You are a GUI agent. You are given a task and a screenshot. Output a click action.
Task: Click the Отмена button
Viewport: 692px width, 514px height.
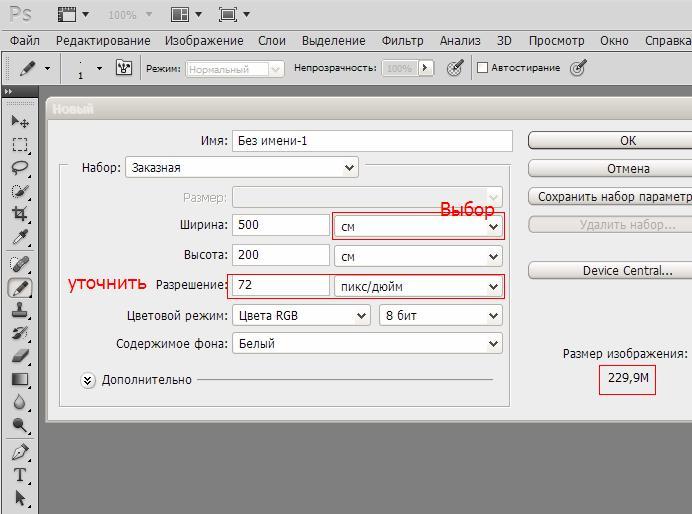pos(610,169)
